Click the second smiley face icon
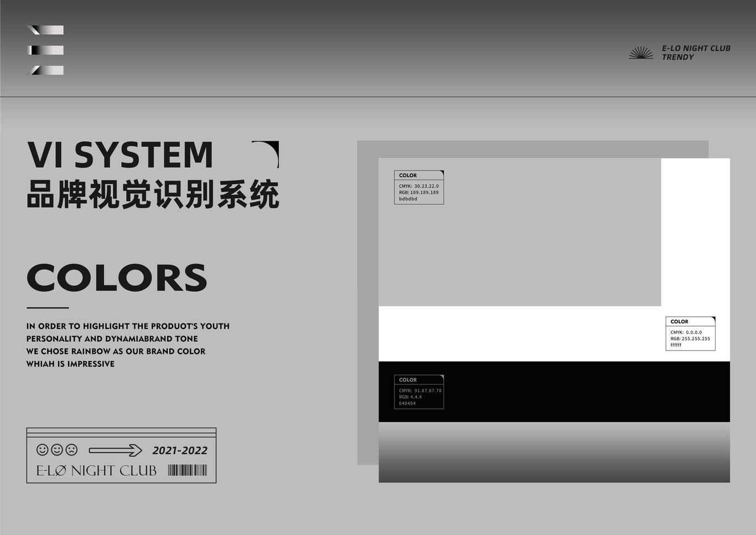 [x=57, y=450]
